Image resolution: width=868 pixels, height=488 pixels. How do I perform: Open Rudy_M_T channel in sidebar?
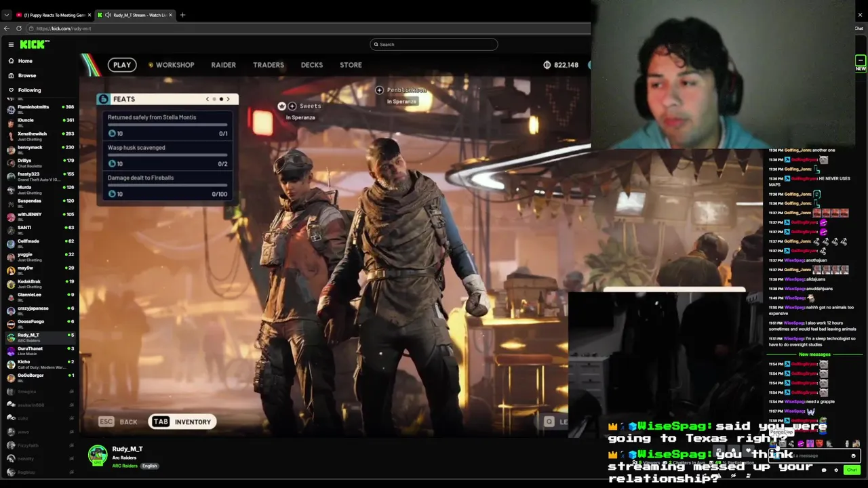(40, 336)
